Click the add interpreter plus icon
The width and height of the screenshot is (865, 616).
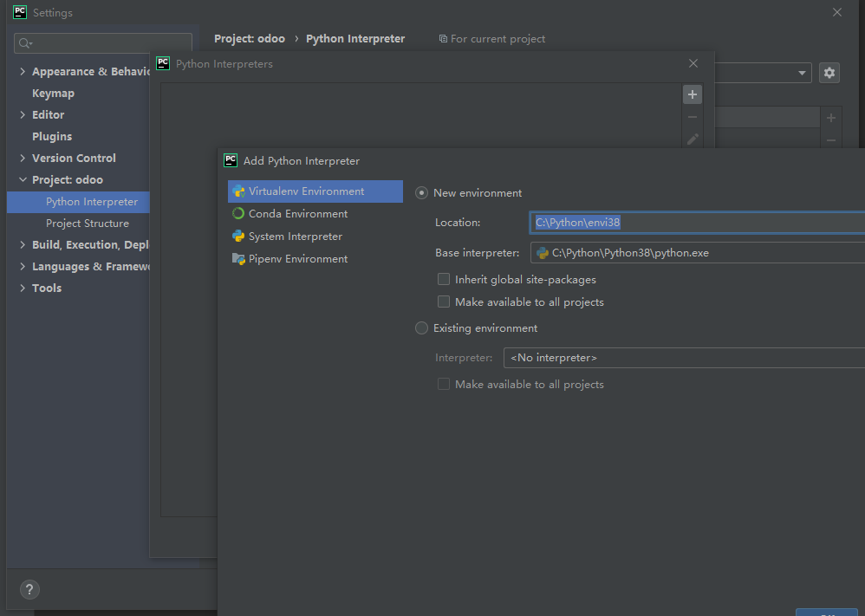(x=692, y=94)
